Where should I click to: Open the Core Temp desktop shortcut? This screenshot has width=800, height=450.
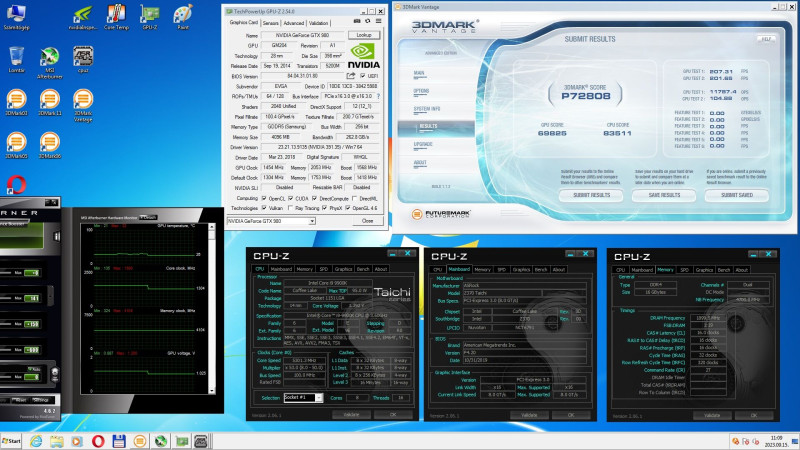click(x=116, y=17)
